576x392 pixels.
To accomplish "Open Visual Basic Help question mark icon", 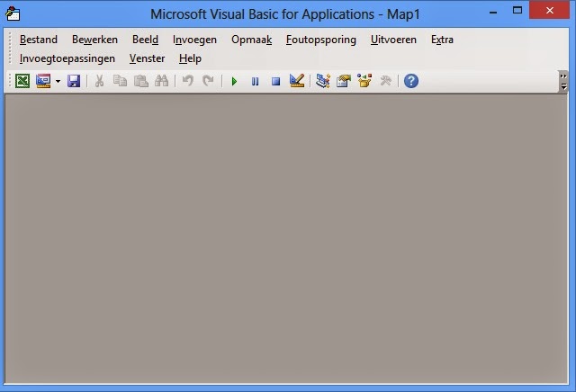I will 411,81.
